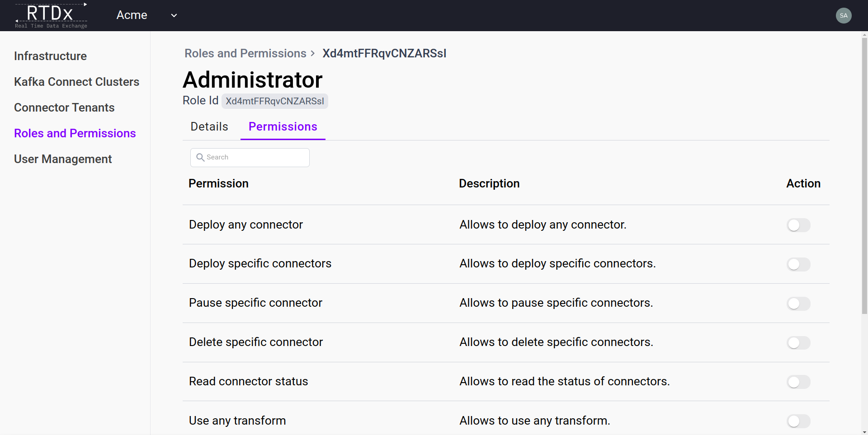Toggle Read connector status permission

point(798,382)
